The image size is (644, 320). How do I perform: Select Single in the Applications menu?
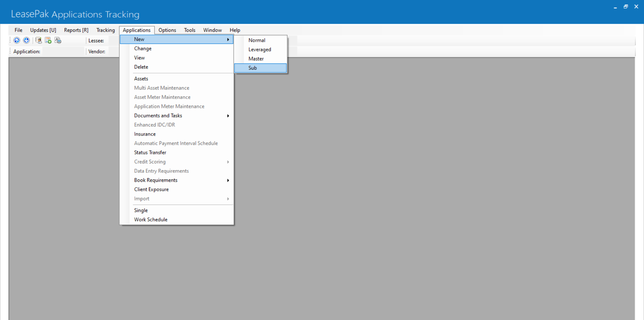tap(177, 210)
